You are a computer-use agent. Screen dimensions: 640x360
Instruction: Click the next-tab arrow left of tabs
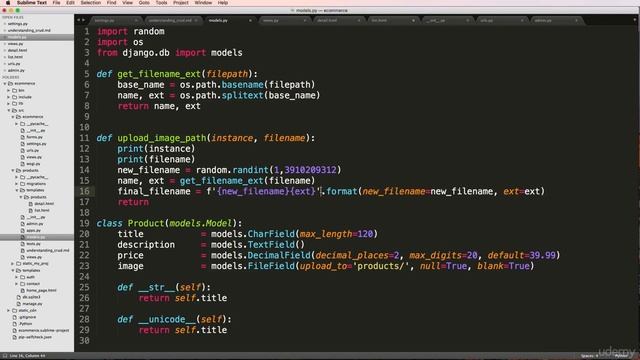click(83, 20)
